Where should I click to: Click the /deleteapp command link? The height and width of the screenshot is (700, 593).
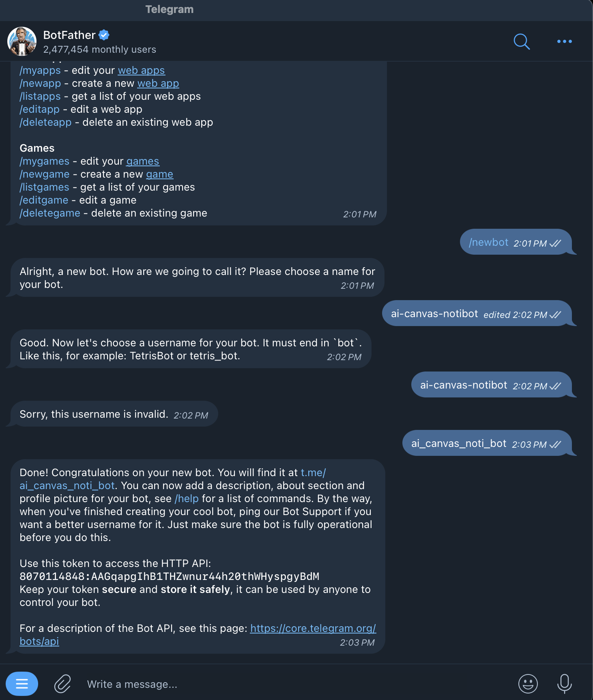[45, 122]
